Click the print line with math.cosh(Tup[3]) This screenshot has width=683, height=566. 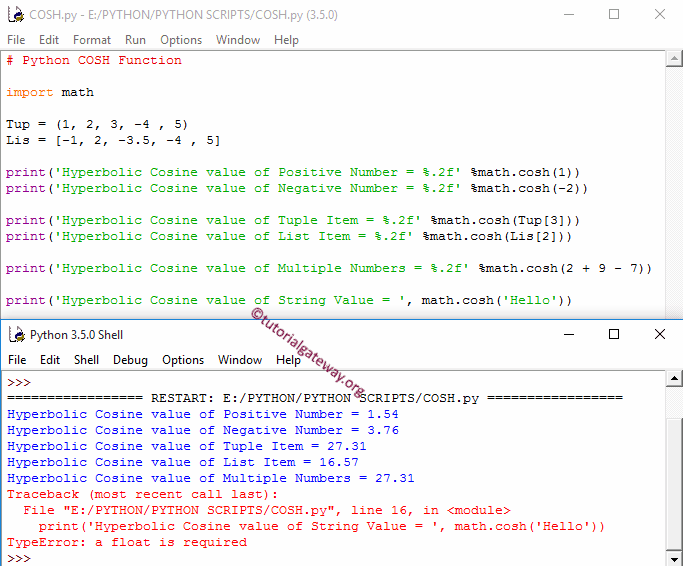[293, 220]
